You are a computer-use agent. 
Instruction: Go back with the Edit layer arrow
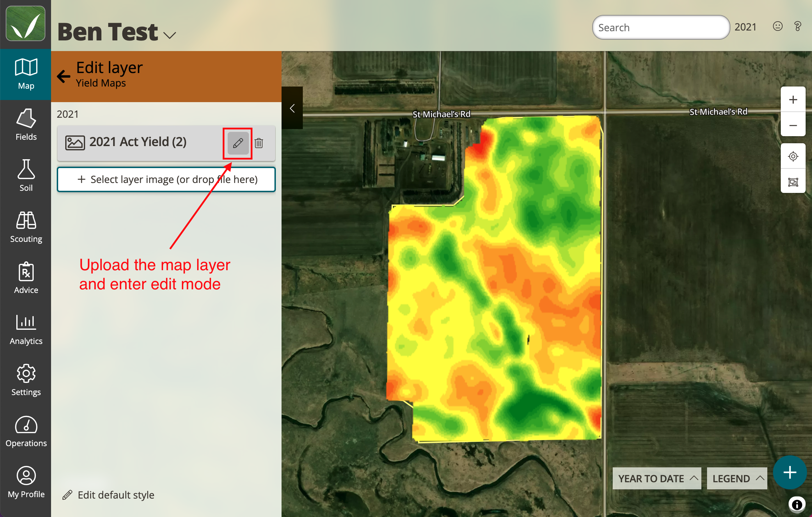click(64, 76)
